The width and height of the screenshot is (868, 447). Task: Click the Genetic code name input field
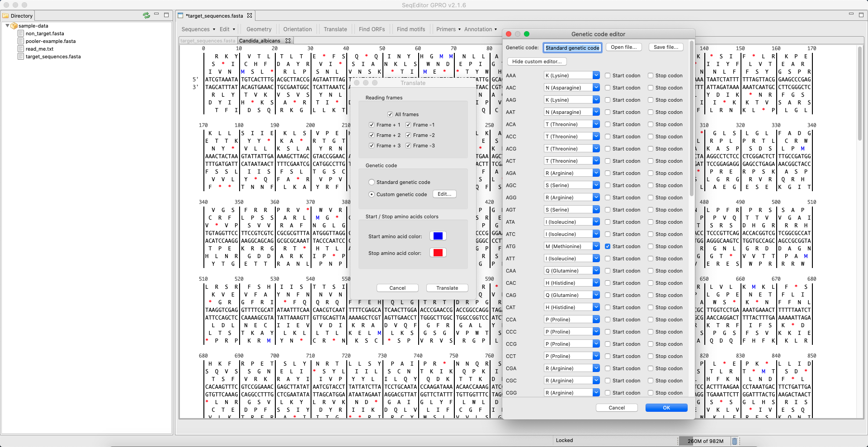[572, 48]
